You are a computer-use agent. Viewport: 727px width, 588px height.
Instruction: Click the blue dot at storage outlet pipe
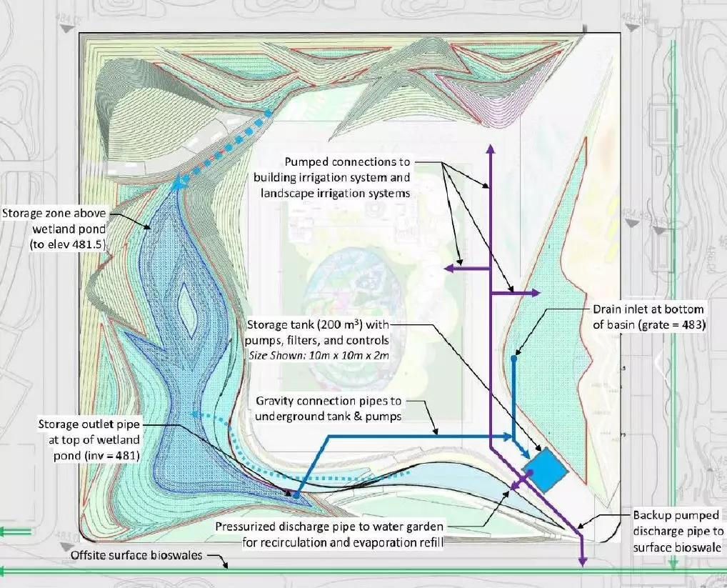pos(294,493)
